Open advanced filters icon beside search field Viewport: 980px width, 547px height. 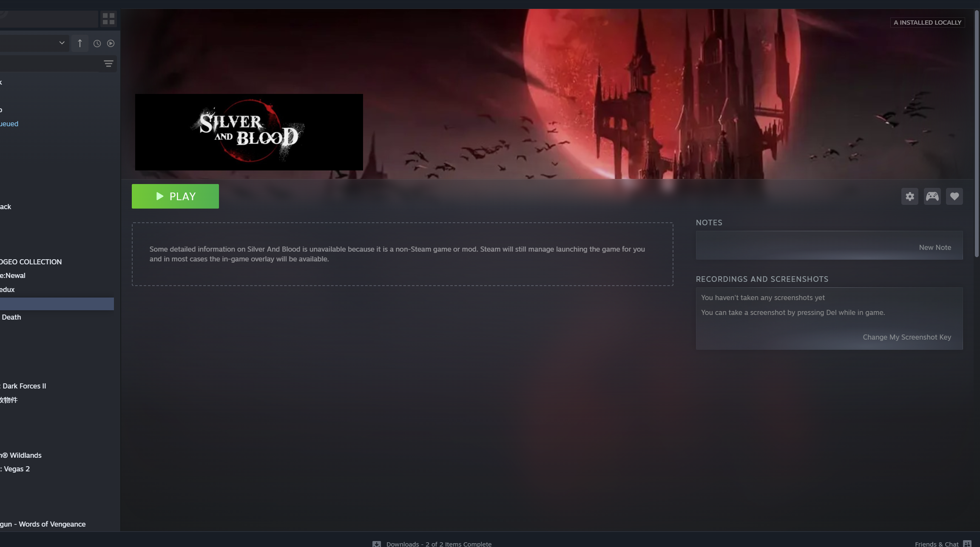[x=108, y=64]
